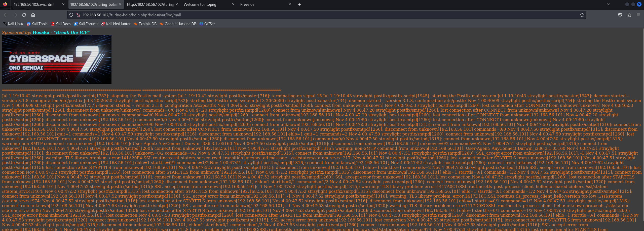Screen dimensions: 644x231
Task: Open the Firefox hamburger application menu
Action: (x=638, y=15)
